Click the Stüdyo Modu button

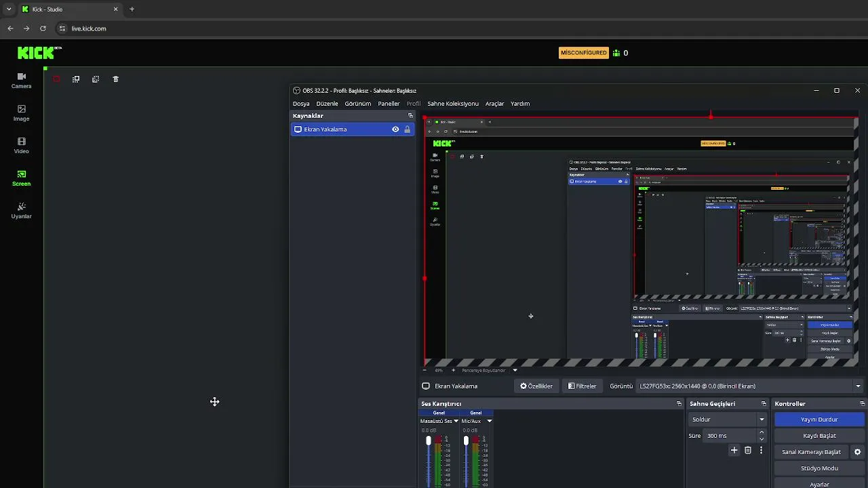click(x=819, y=468)
